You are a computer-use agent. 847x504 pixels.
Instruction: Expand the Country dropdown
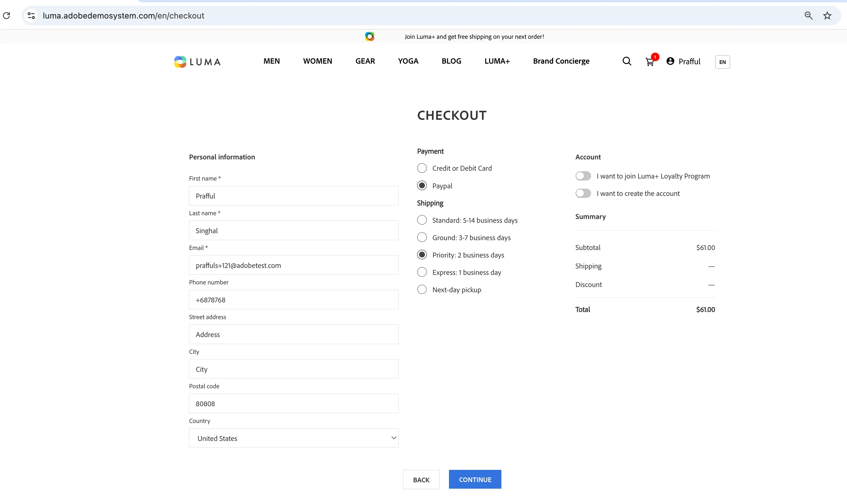tap(294, 438)
